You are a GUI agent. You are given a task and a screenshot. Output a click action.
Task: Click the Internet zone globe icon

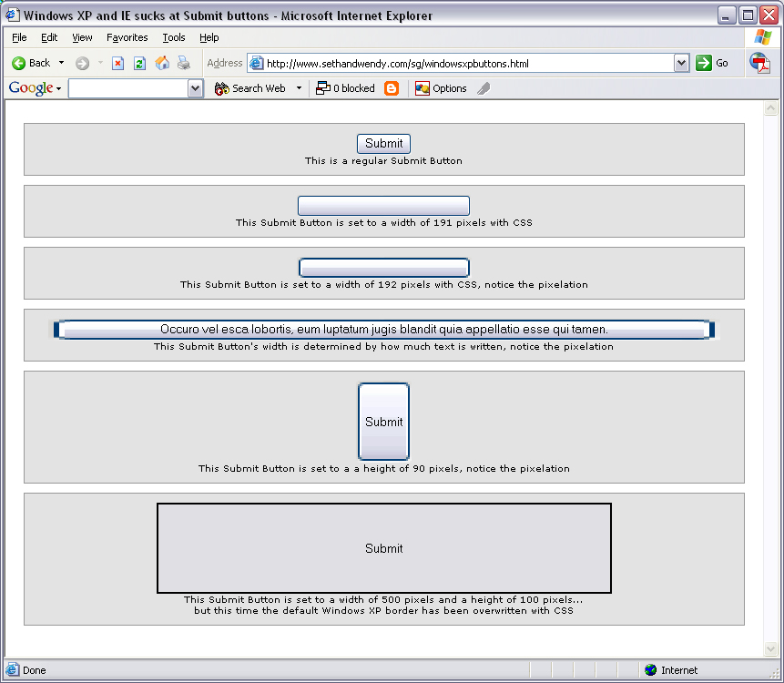[650, 670]
